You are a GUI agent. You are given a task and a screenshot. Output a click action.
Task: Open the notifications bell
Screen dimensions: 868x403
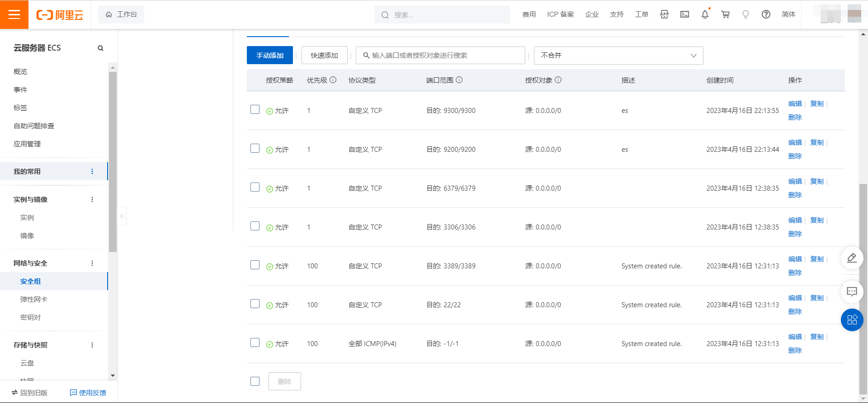click(705, 14)
